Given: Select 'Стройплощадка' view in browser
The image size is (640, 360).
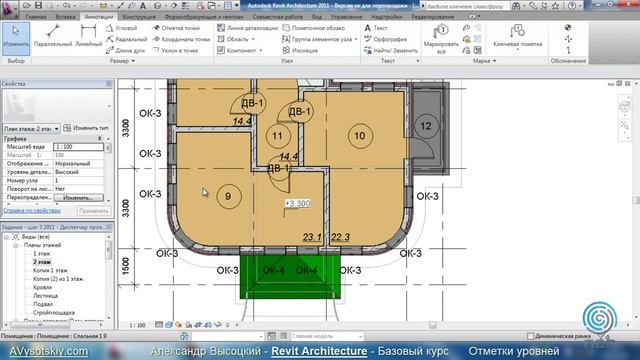Looking at the screenshot, I should [53, 313].
